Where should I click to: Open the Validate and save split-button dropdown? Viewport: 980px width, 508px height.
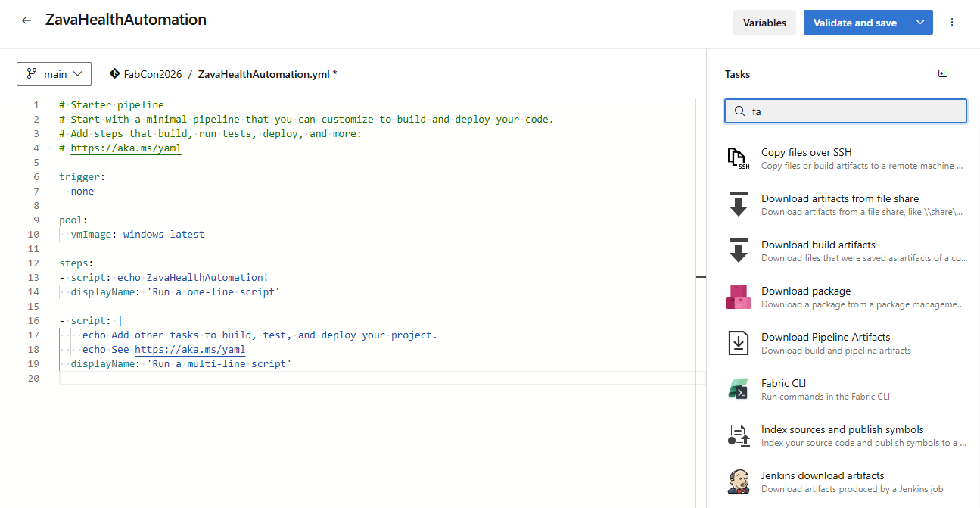(x=920, y=22)
